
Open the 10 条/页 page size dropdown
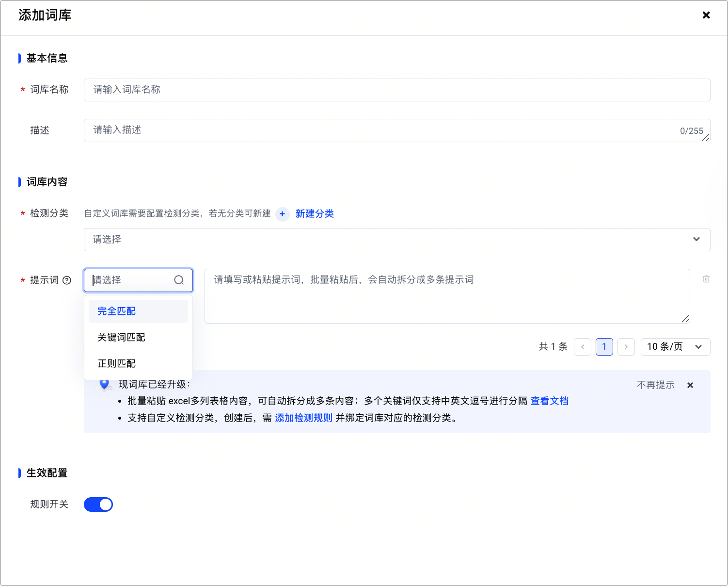(x=675, y=347)
